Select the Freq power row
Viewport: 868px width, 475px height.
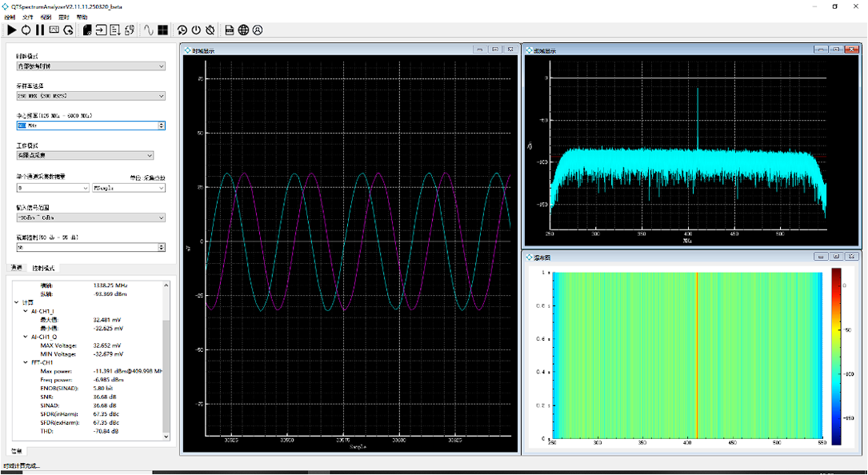(x=89, y=380)
